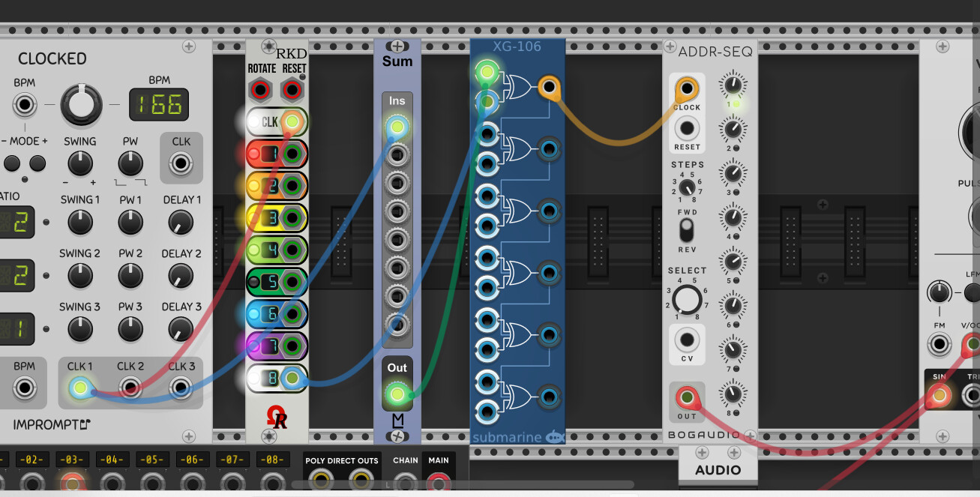Viewport: 980px width, 497px height.
Task: Click the ADDR-SEQ STEPS knob
Action: click(687, 189)
